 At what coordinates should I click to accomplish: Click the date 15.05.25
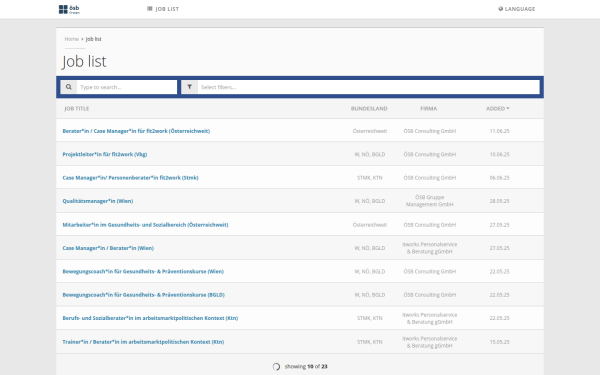pos(499,342)
